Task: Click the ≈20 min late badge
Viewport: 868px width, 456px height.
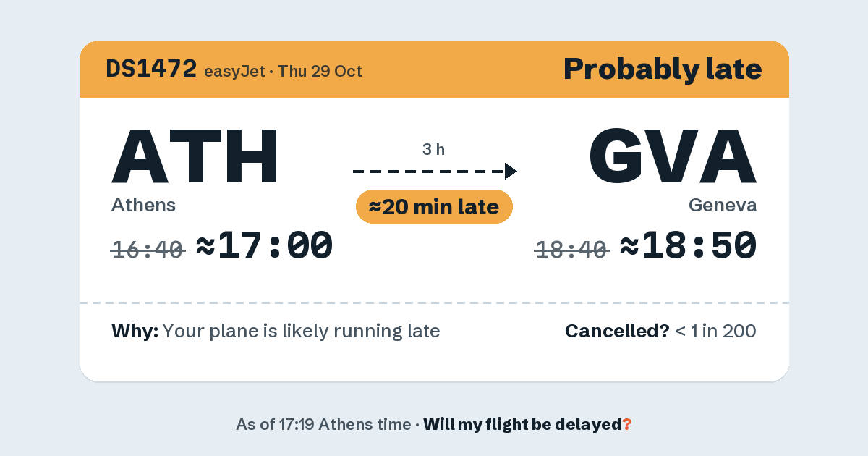Action: 434,207
